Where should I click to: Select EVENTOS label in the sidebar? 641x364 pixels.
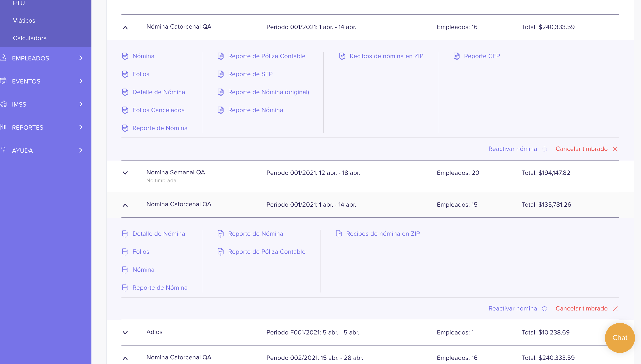26,81
